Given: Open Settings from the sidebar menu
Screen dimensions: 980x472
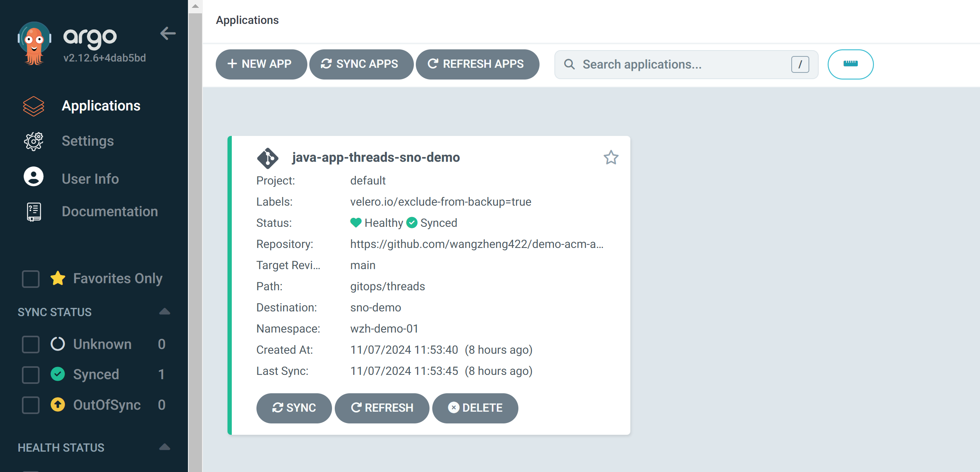Looking at the screenshot, I should point(88,141).
